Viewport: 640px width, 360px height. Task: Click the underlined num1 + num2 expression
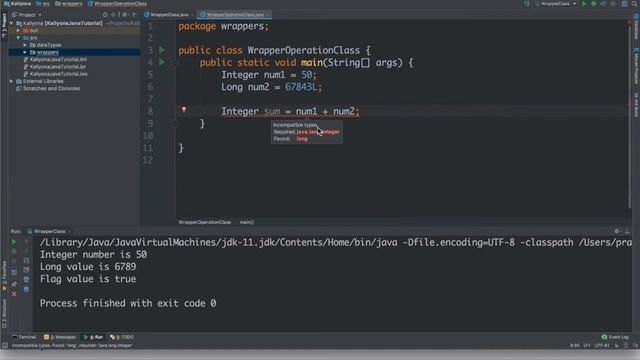pyautogui.click(x=325, y=111)
